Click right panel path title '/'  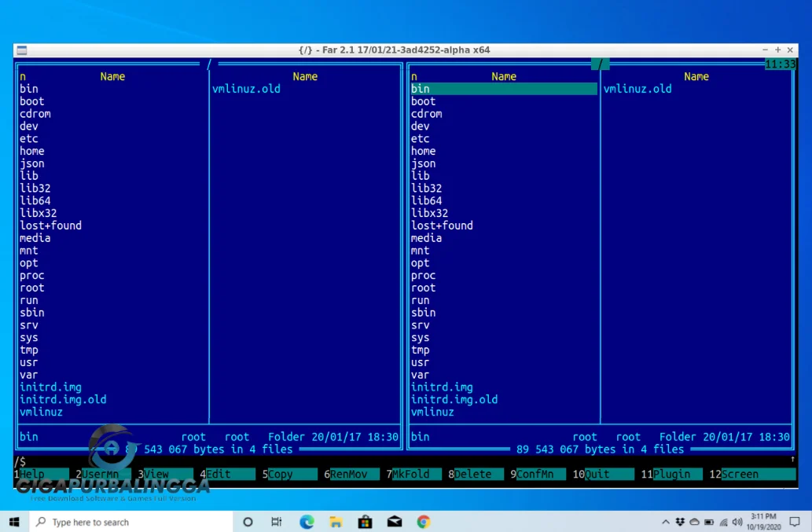601,64
